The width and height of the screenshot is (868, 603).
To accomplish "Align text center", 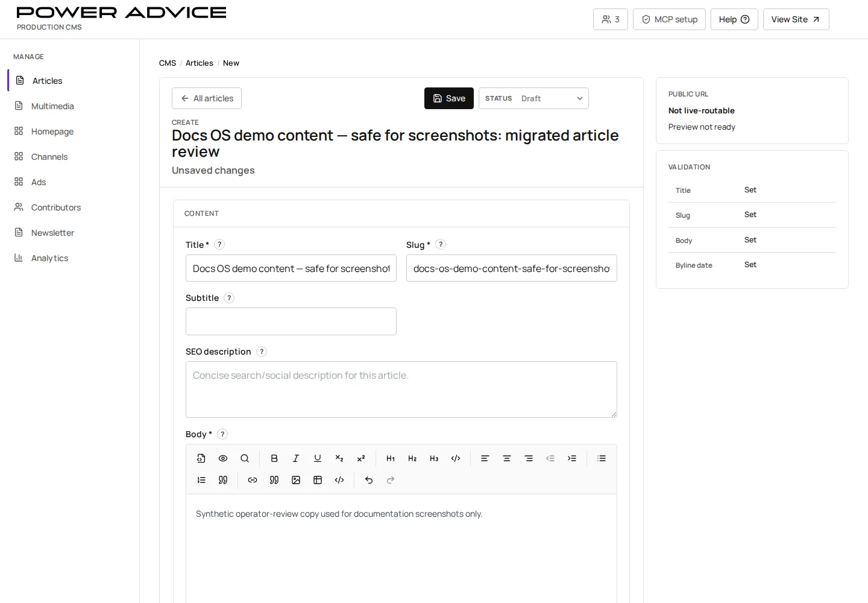I will pyautogui.click(x=507, y=458).
